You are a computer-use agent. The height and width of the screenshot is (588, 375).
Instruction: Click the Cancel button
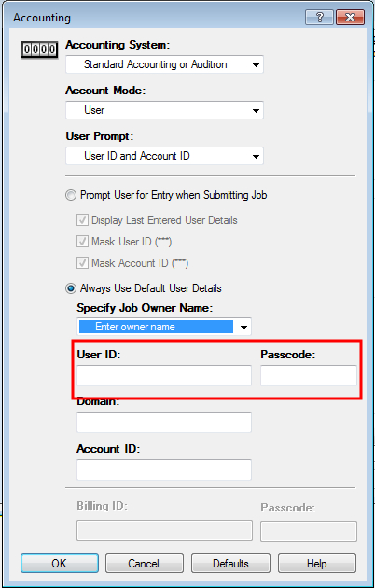[x=145, y=563]
